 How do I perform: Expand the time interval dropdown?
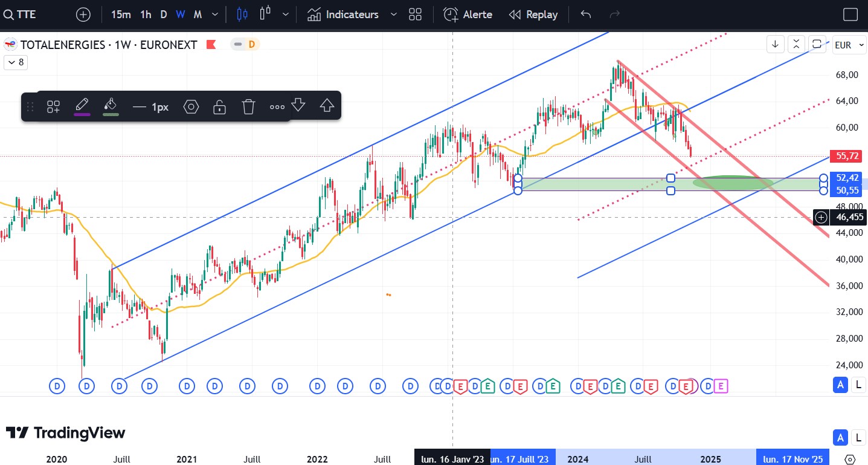(x=215, y=15)
